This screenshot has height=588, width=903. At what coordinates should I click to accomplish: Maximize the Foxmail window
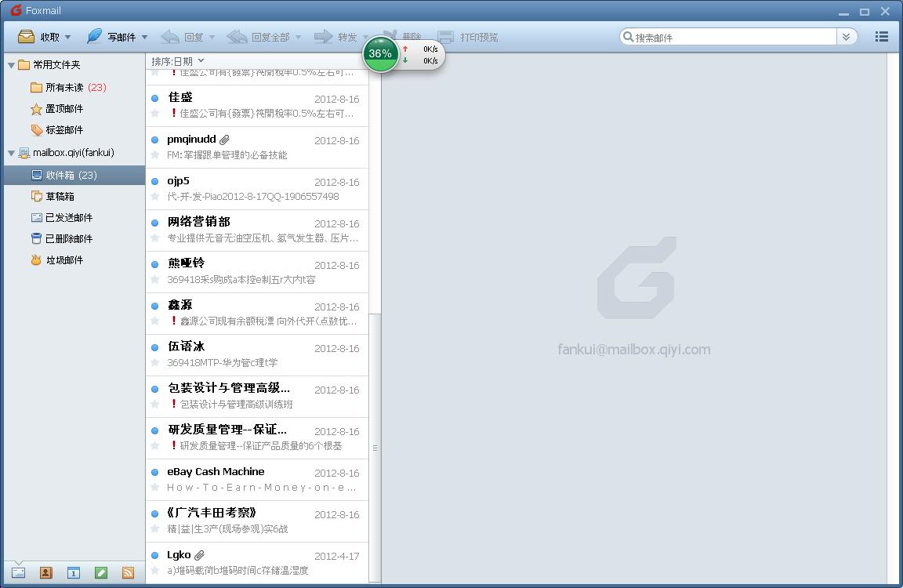pos(865,12)
